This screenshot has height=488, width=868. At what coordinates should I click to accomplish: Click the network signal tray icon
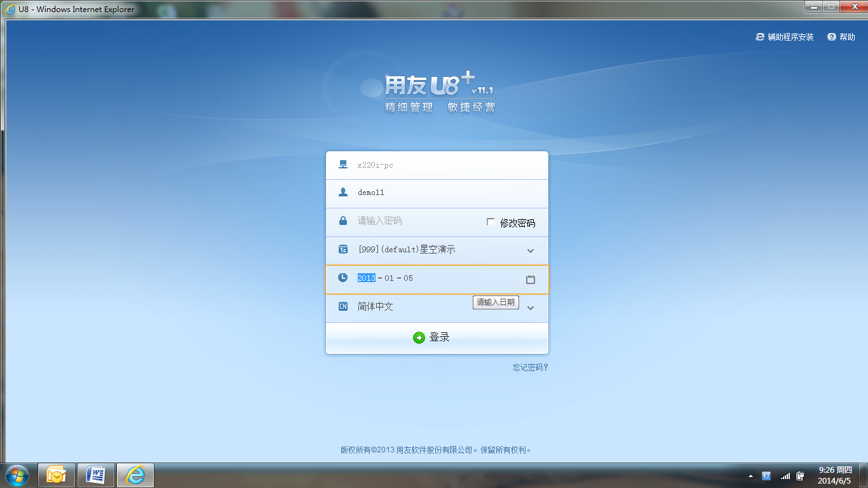(785, 476)
